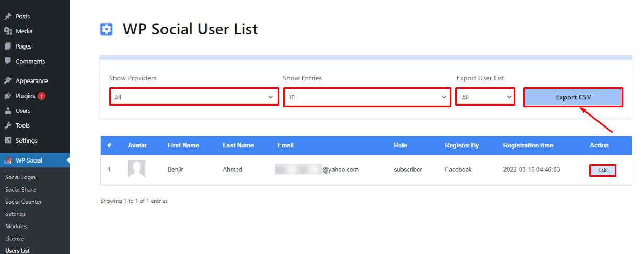Edit the Benjir Ahmed user entry
Screen dimensions: 644x254
tap(603, 170)
